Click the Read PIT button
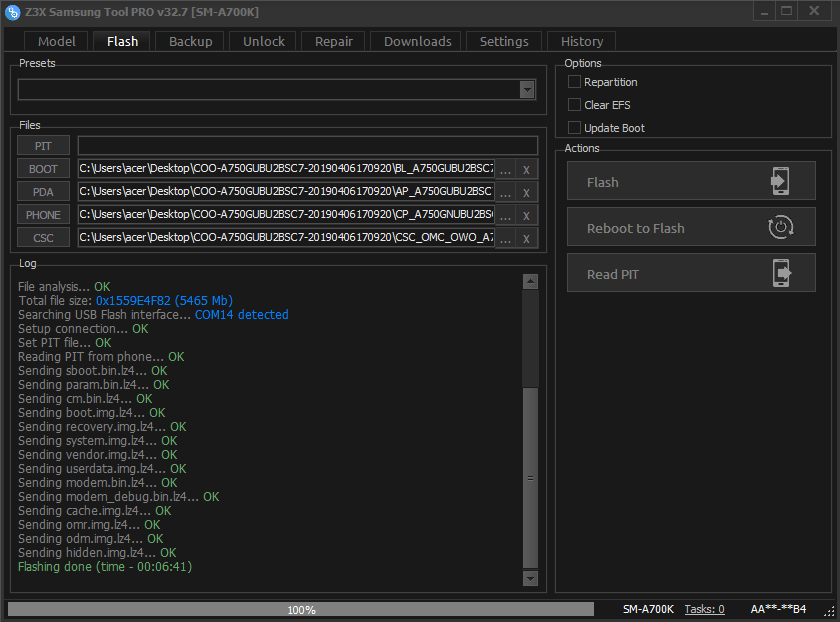 (x=691, y=273)
